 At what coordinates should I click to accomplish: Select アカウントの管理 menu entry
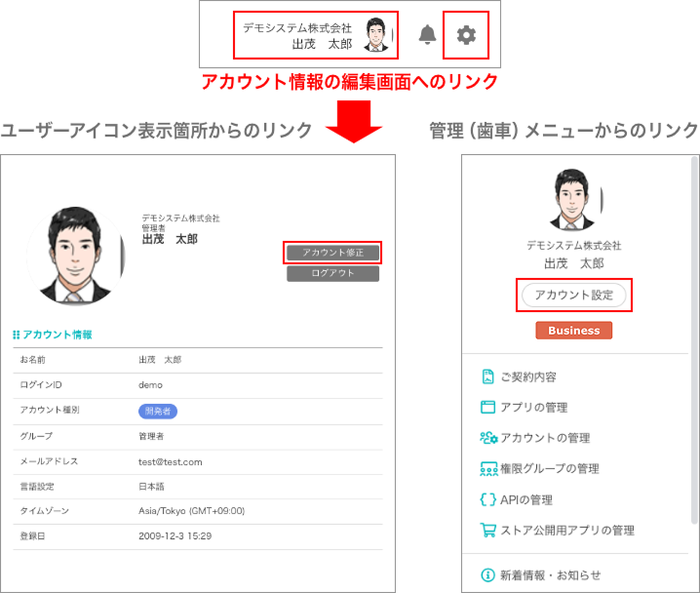544,438
